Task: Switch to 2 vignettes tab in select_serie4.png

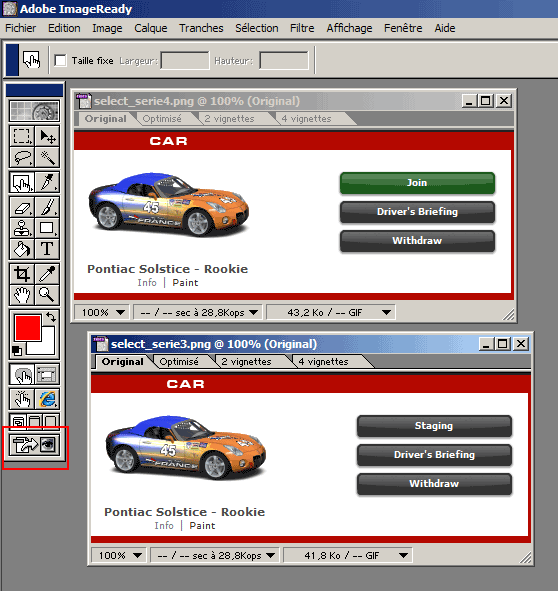Action: point(230,119)
